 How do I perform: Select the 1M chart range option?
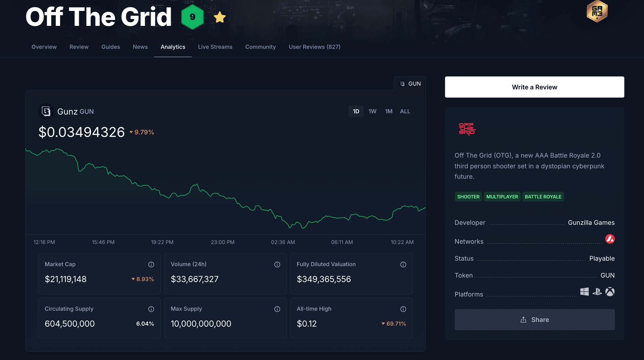[x=388, y=111]
